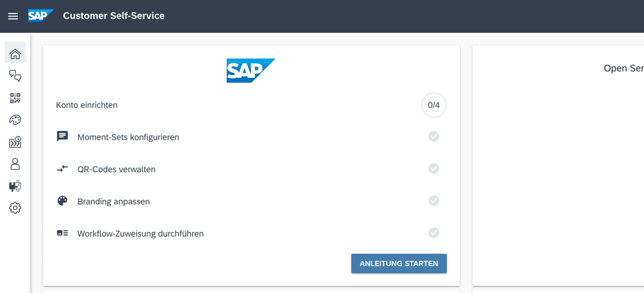Click the palette icon beside Branding anpassen

(x=62, y=201)
